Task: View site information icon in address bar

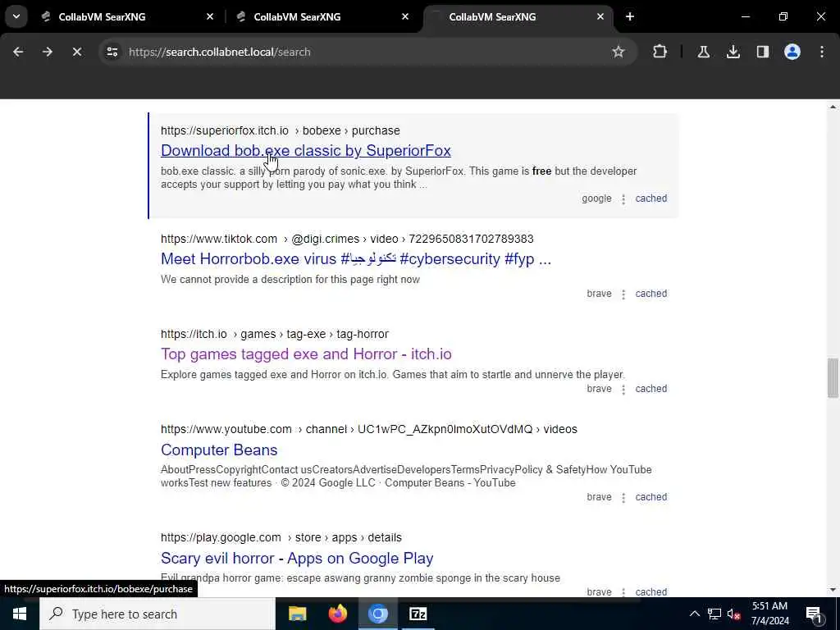Action: coord(112,52)
